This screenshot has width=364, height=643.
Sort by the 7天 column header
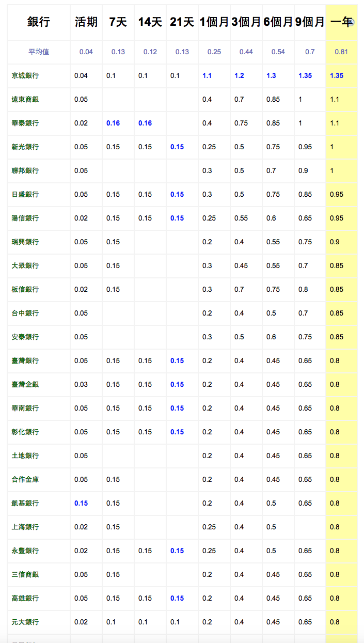coord(118,22)
